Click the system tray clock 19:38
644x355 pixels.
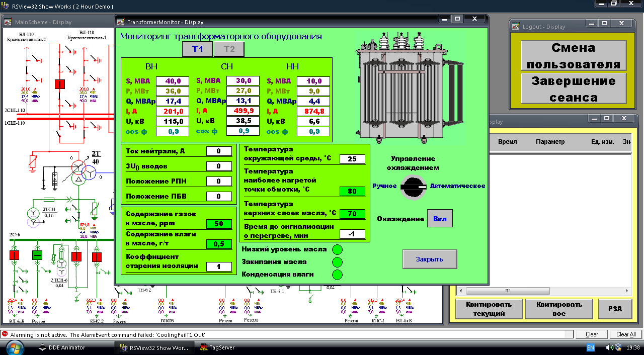632,347
